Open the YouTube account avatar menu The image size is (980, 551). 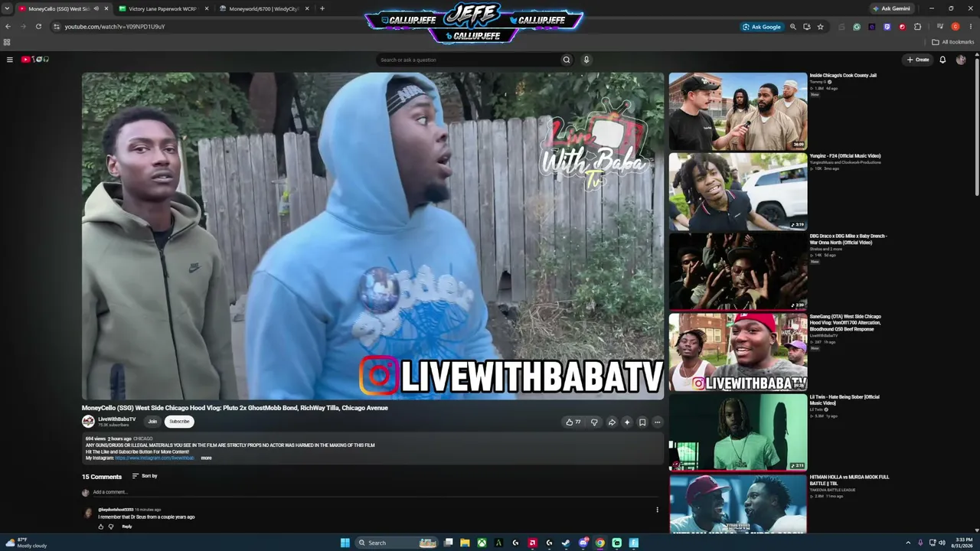tap(961, 60)
